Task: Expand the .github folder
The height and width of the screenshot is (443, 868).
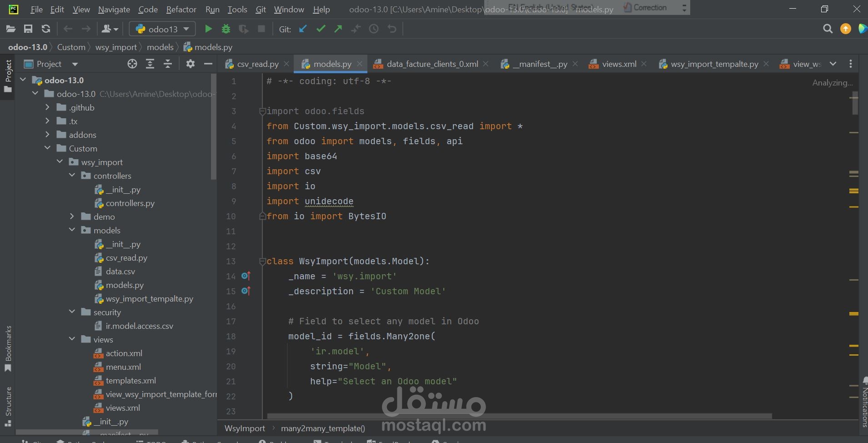Action: point(47,108)
